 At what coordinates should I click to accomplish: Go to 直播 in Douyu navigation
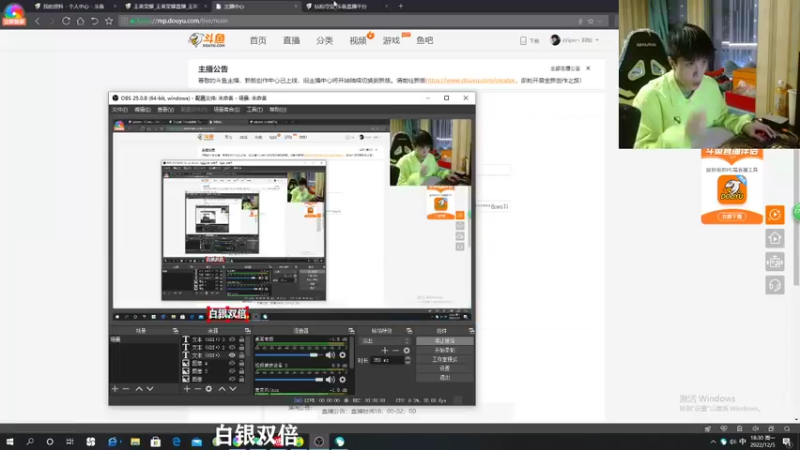click(x=291, y=40)
